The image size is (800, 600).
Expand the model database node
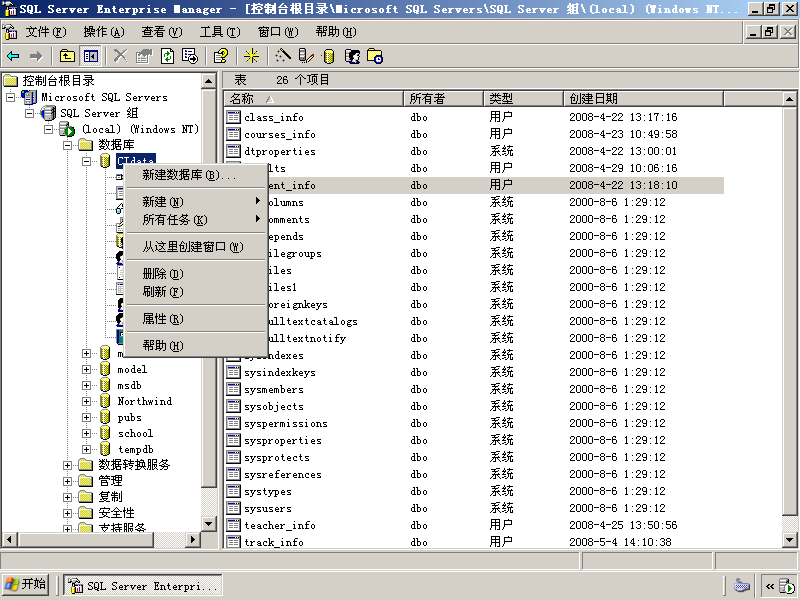pos(86,369)
